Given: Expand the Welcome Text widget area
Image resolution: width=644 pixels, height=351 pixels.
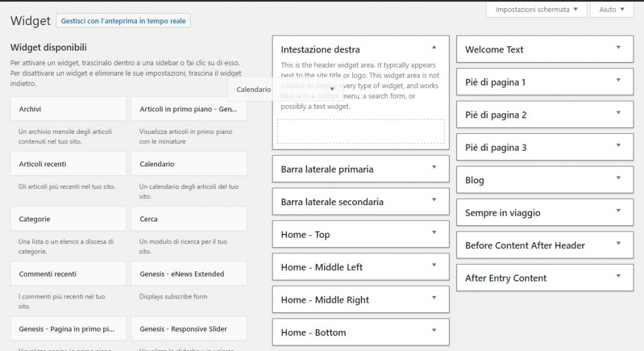Looking at the screenshot, I should click(618, 48).
